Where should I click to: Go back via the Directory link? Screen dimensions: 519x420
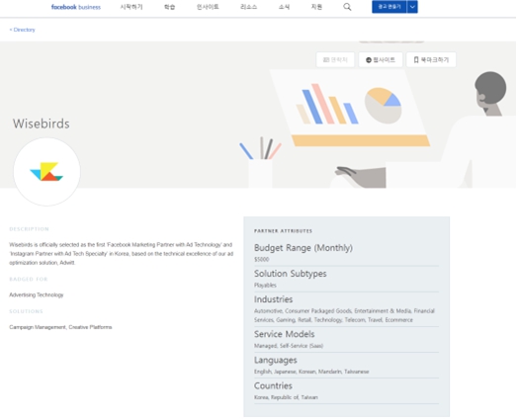(x=22, y=30)
